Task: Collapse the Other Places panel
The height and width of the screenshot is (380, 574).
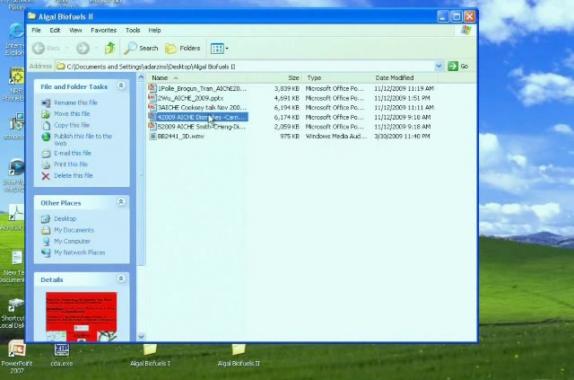Action: [x=121, y=202]
